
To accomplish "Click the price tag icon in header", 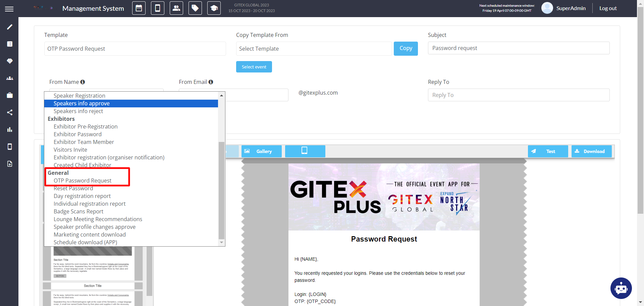I will point(195,8).
